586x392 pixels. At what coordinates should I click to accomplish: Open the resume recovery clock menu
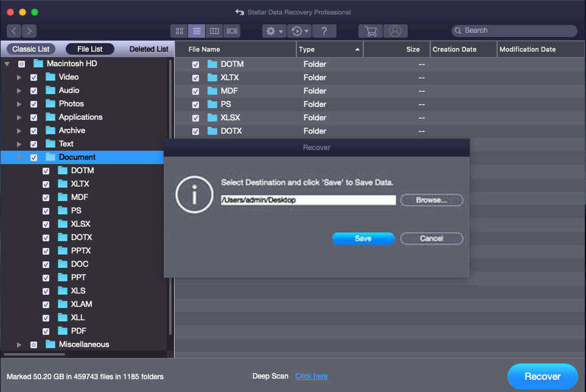pos(299,31)
